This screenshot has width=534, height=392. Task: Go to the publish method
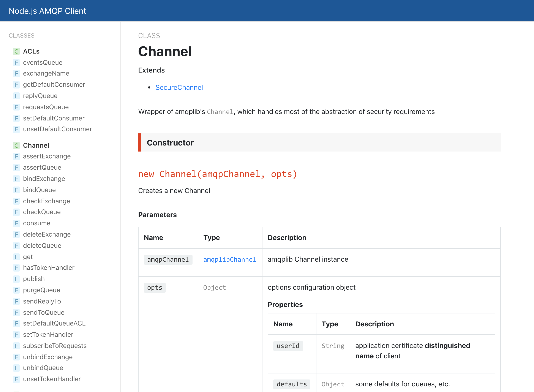pos(34,279)
